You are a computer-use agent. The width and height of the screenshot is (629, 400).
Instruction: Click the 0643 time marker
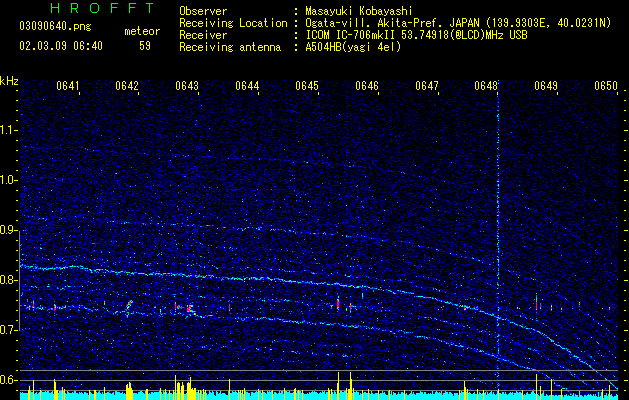tap(187, 86)
